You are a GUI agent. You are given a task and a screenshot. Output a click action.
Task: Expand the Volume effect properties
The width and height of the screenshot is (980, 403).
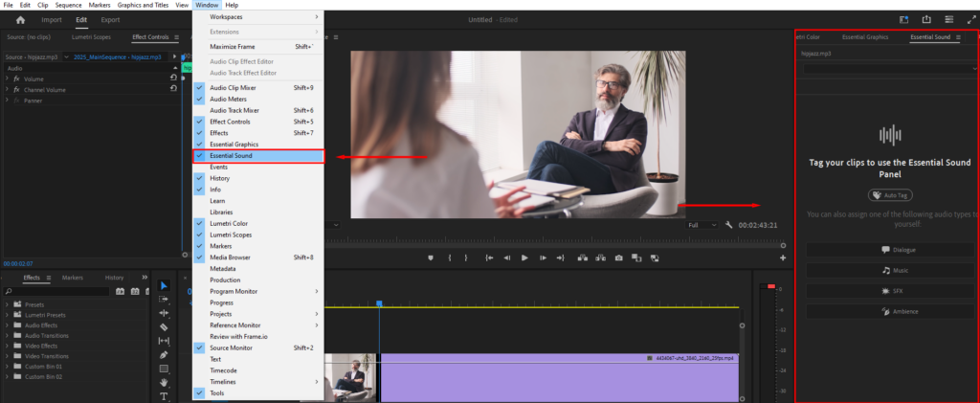[7, 78]
